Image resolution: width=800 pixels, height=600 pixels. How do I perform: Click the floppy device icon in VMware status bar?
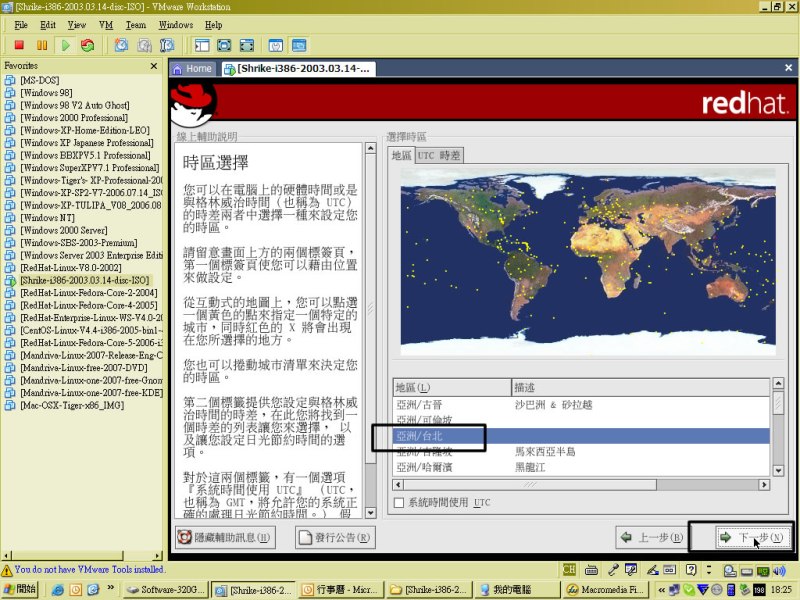[746, 571]
